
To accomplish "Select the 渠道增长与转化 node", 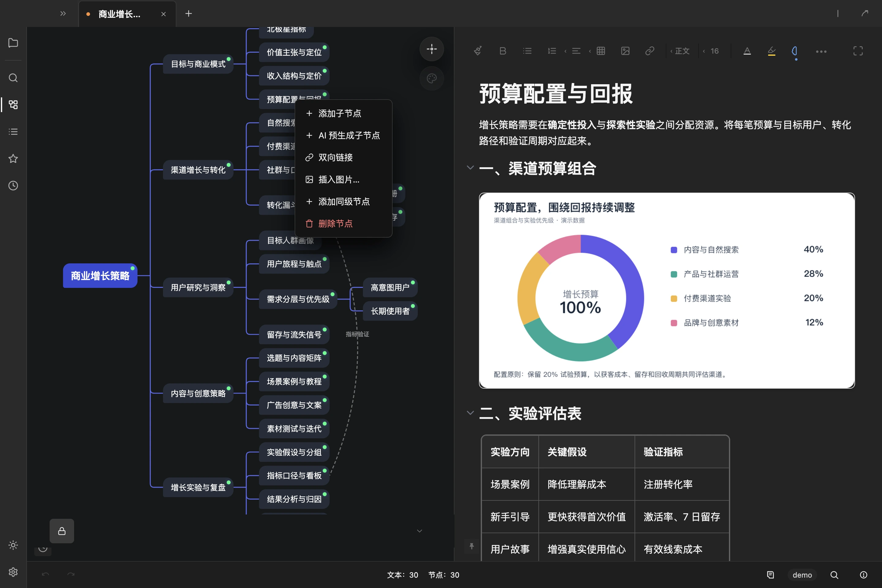I will point(198,170).
